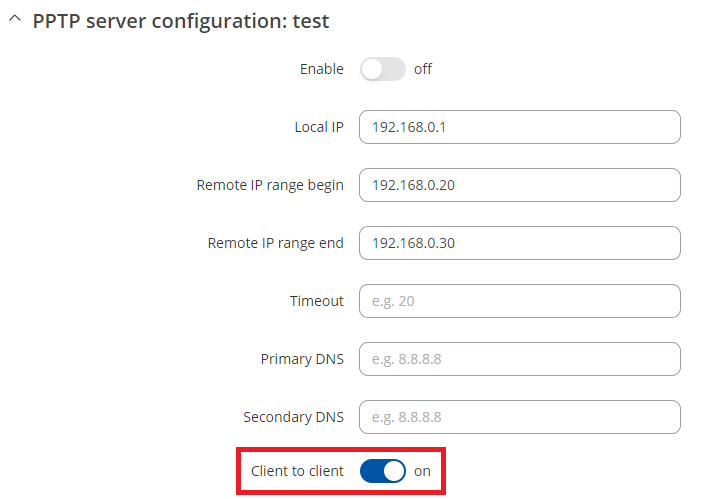This screenshot has height=499, width=704.
Task: Click the Enable label text
Action: pos(321,69)
